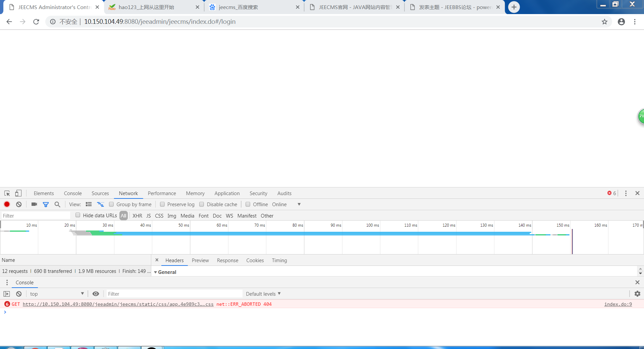644x349 pixels.
Task: Switch to large request rows view
Action: pos(89,204)
